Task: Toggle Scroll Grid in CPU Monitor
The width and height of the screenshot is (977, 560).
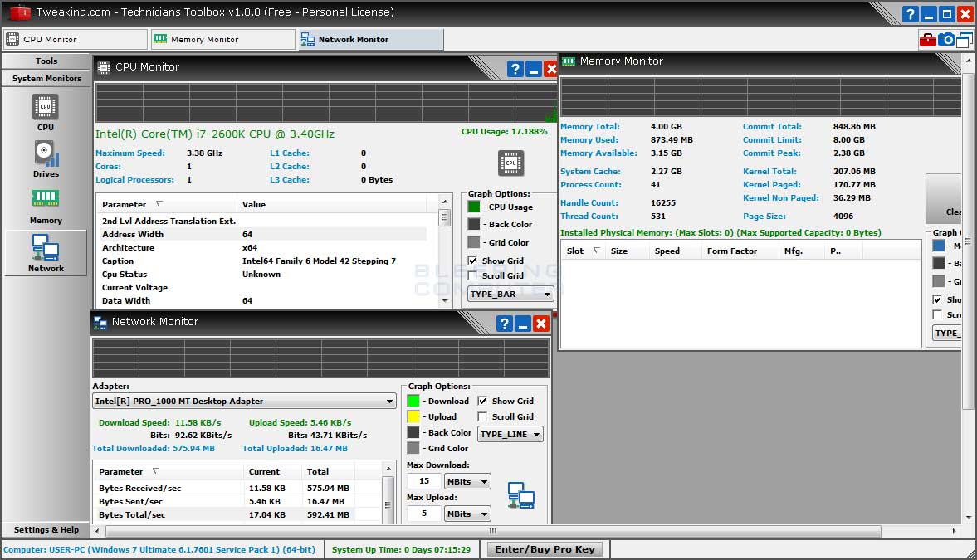Action: 472,275
